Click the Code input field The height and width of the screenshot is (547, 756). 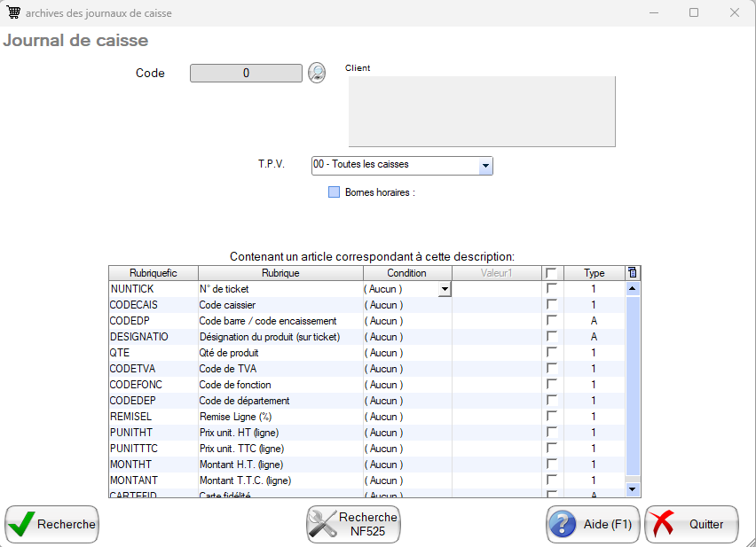[246, 74]
